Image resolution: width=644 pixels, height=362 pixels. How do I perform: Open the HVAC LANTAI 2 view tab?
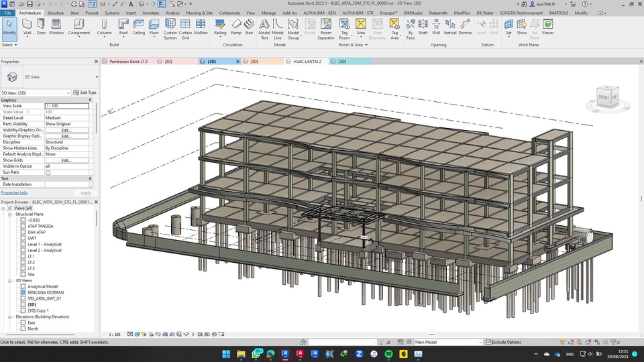pos(307,61)
